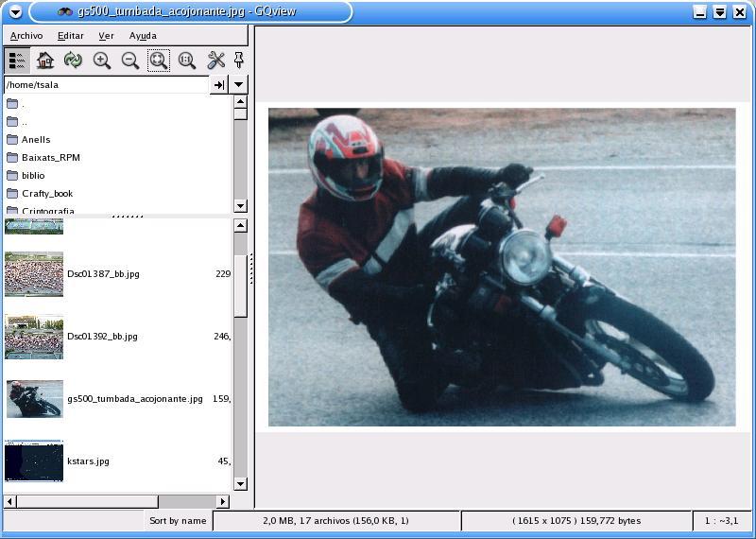Open the window menu arrow in titlebar
The width and height of the screenshot is (756, 539).
pyautogui.click(x=15, y=12)
